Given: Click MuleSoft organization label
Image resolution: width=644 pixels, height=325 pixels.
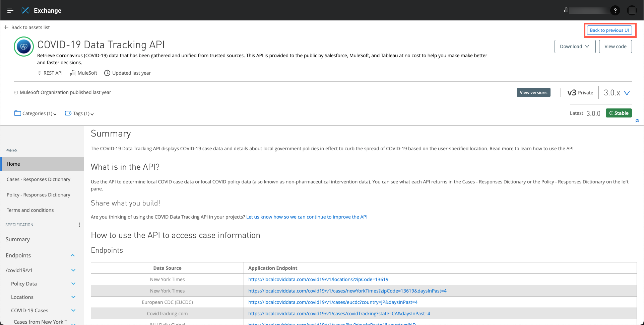Looking at the screenshot, I should point(87,73).
